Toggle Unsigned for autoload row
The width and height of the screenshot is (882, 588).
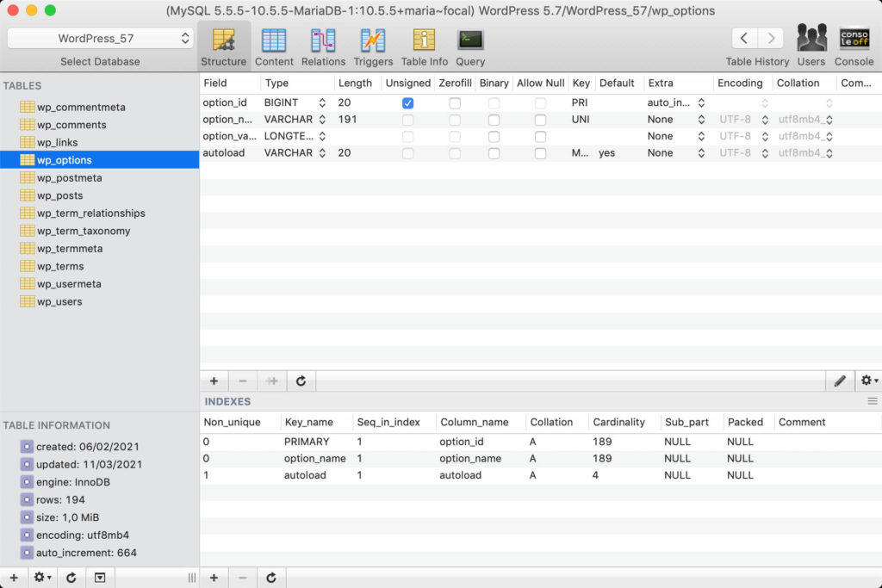click(407, 153)
